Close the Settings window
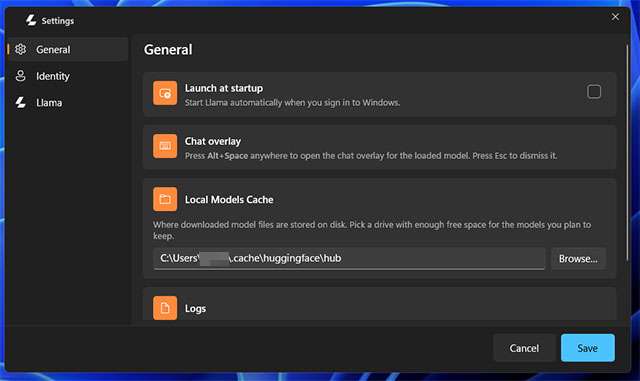This screenshot has width=640, height=381. tap(615, 17)
